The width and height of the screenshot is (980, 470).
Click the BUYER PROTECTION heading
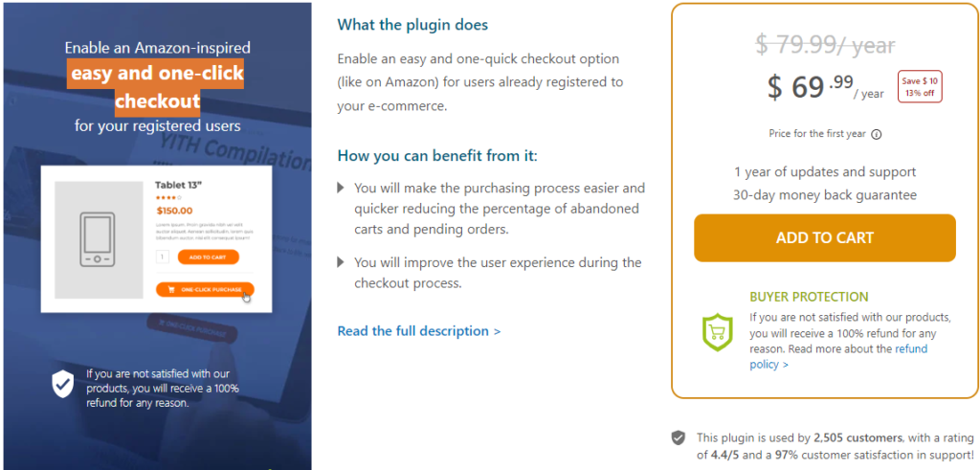(x=809, y=297)
